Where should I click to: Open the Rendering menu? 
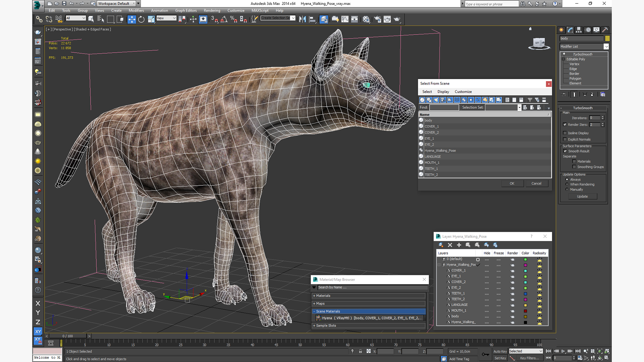tap(212, 10)
